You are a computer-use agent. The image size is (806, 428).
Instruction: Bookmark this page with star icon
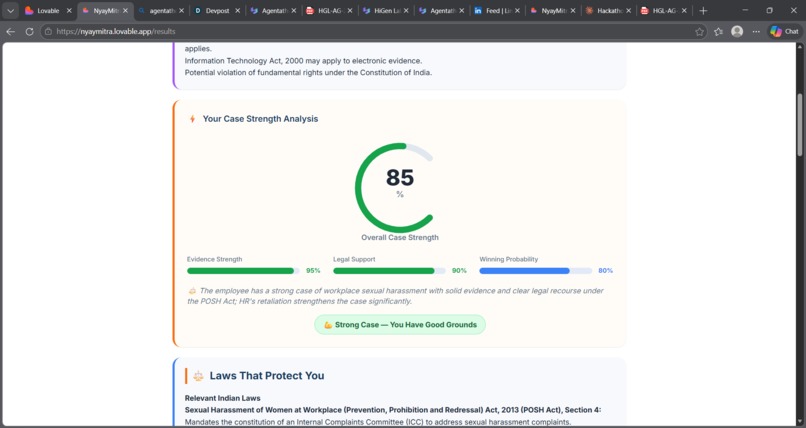[699, 31]
